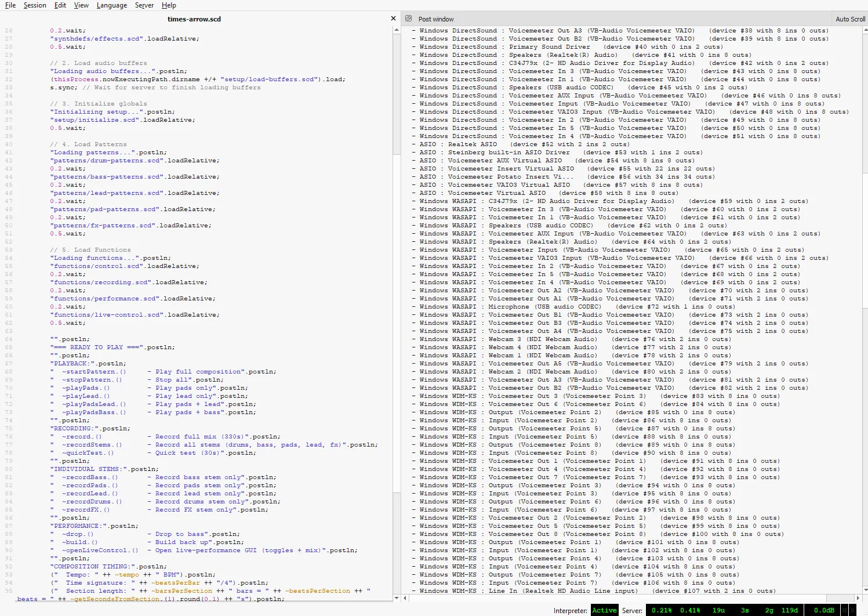Viewport: 868px width, 616px height.
Task: Click the editor scroll up arrow
Action: pos(397,30)
